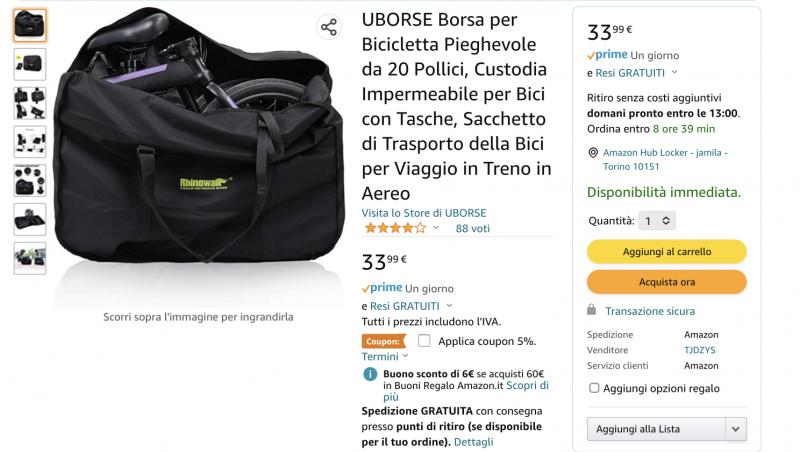Click the share icon above the product image
The width and height of the screenshot is (800, 452).
pos(329,27)
